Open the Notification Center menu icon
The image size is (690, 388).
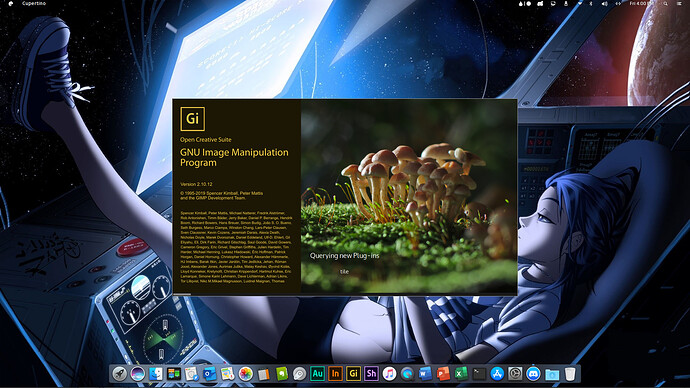point(679,4)
